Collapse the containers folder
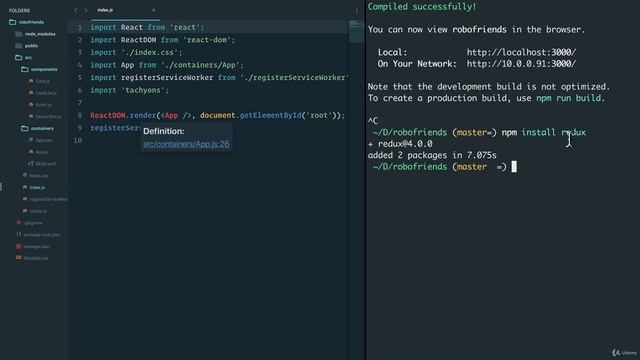 click(38, 128)
